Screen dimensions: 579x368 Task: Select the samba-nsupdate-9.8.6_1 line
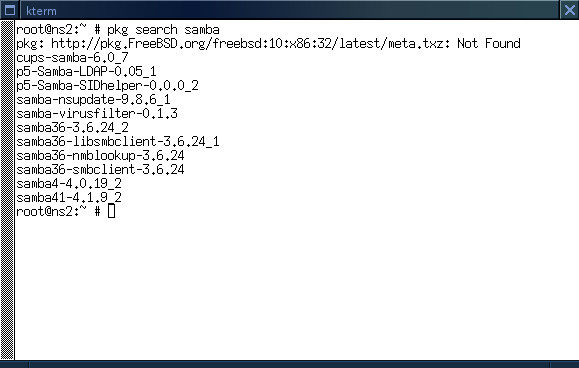click(93, 100)
